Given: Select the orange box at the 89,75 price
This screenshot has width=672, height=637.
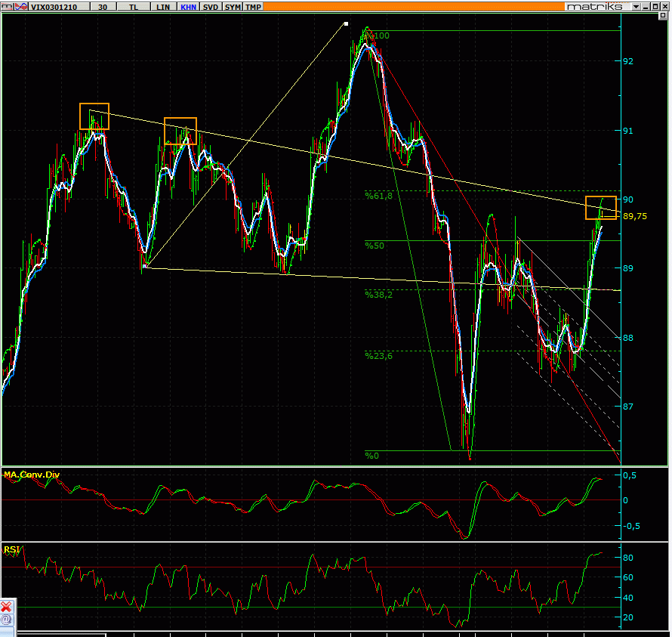Looking at the screenshot, I should pyautogui.click(x=601, y=207).
